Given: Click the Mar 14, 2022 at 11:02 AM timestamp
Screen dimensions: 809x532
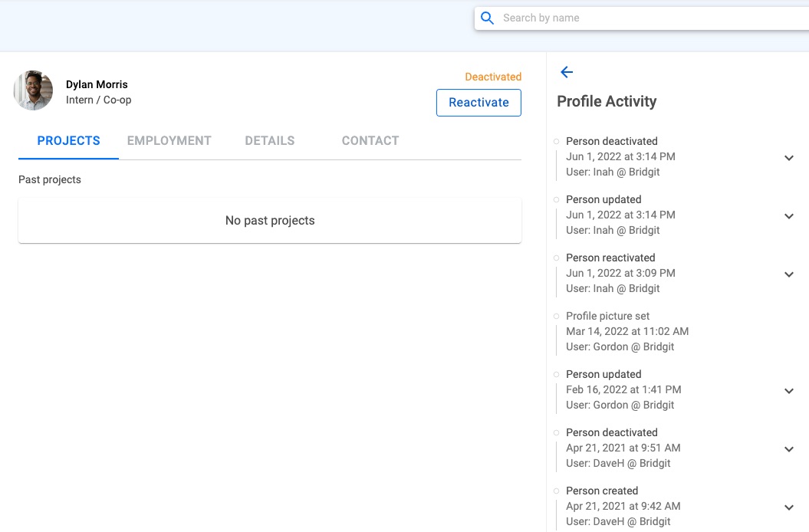Looking at the screenshot, I should pyautogui.click(x=627, y=332).
